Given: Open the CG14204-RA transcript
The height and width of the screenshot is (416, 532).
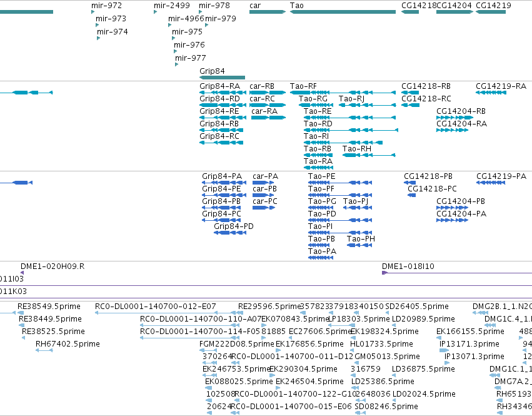Looking at the screenshot, I should click(452, 130).
